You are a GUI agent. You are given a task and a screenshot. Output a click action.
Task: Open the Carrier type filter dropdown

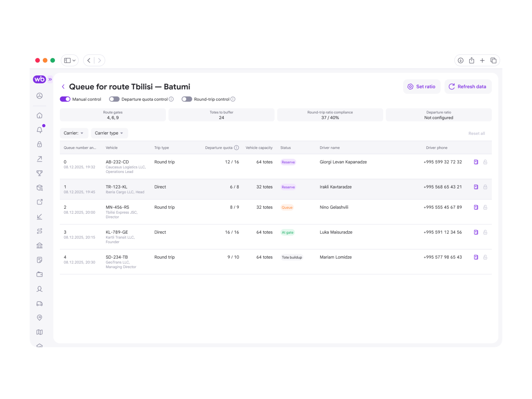[109, 133]
